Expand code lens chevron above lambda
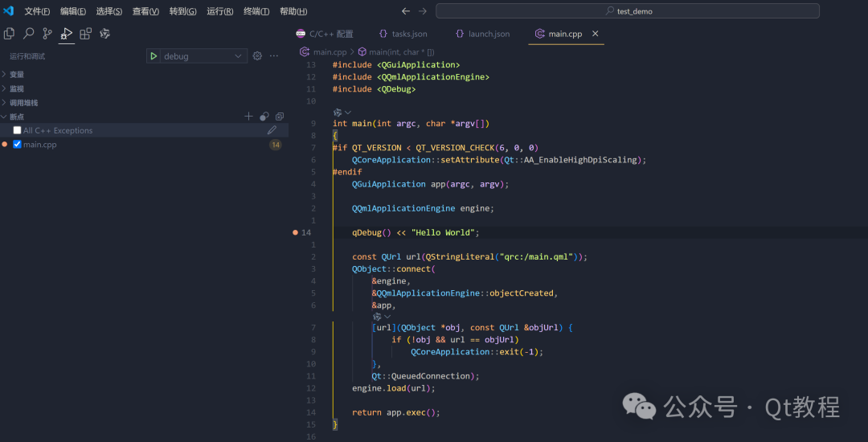 (x=387, y=317)
